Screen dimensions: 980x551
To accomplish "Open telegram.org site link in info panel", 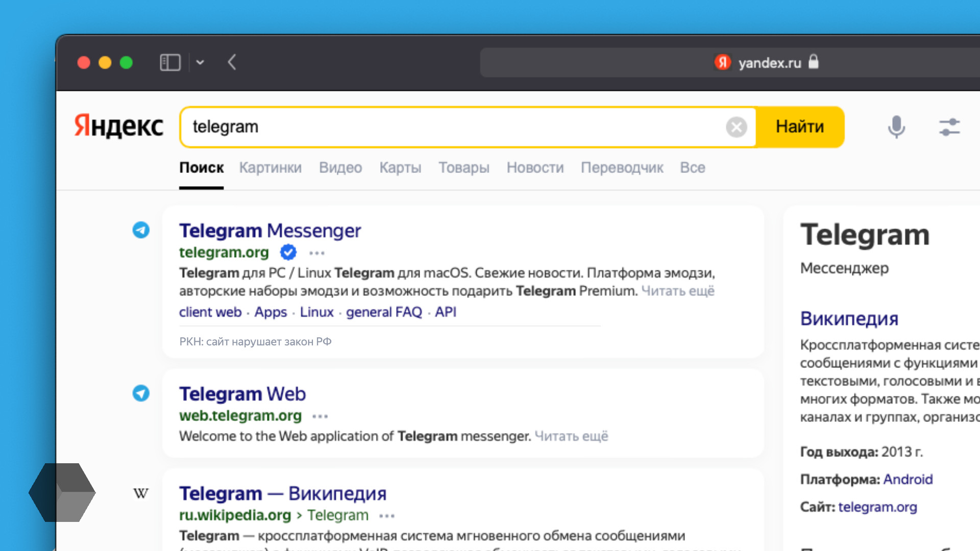I will pos(878,507).
